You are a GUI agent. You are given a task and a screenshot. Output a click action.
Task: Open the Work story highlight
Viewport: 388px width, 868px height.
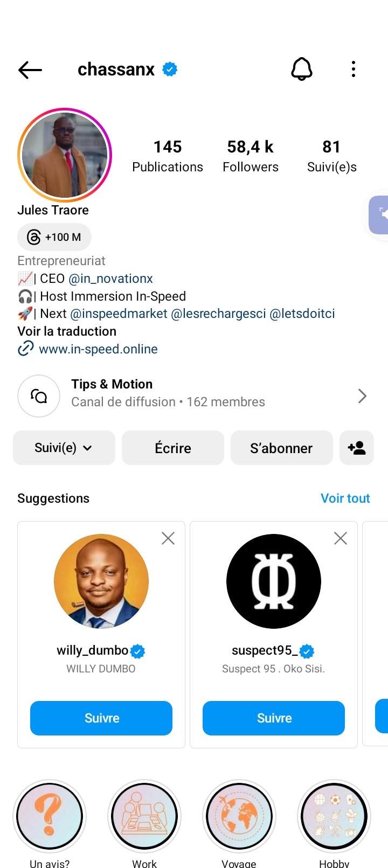[144, 817]
